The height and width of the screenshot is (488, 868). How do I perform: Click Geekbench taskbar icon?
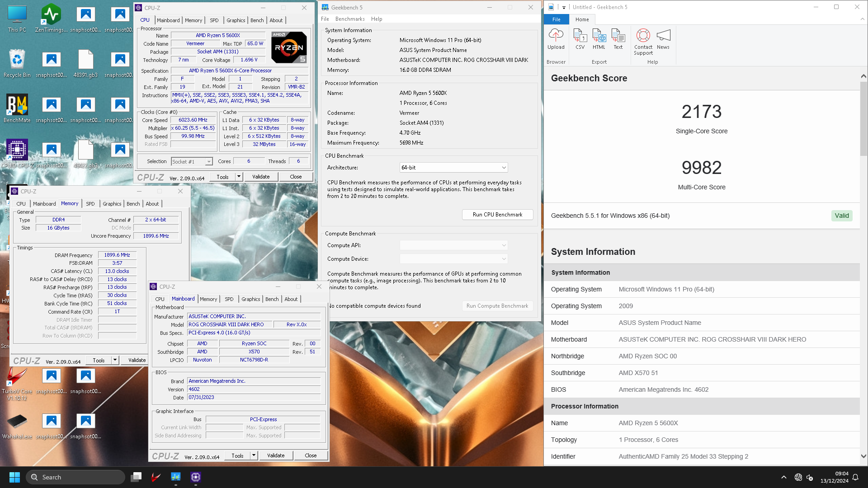point(176,477)
